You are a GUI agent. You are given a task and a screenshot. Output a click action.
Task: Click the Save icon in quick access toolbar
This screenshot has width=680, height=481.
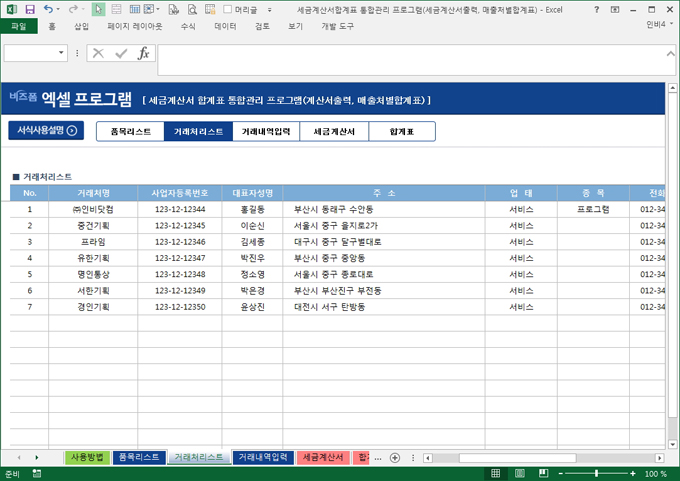coord(30,9)
